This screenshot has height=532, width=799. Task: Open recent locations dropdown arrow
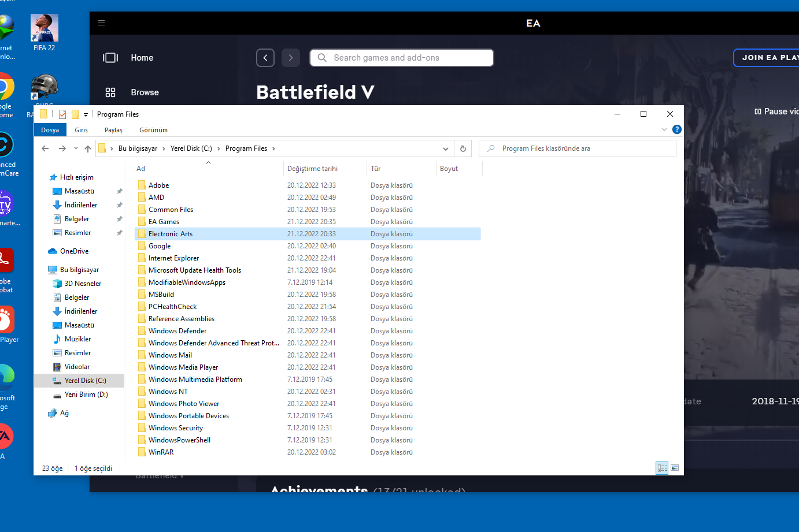76,148
